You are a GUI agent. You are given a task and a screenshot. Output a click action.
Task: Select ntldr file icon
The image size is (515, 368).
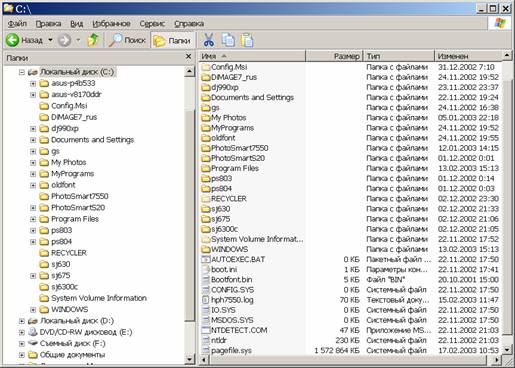click(205, 340)
